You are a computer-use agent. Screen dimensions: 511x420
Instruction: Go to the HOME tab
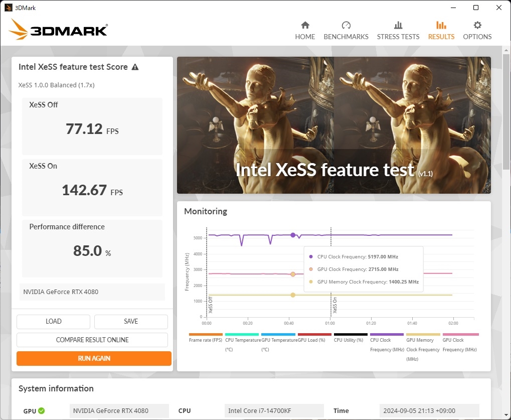click(305, 31)
